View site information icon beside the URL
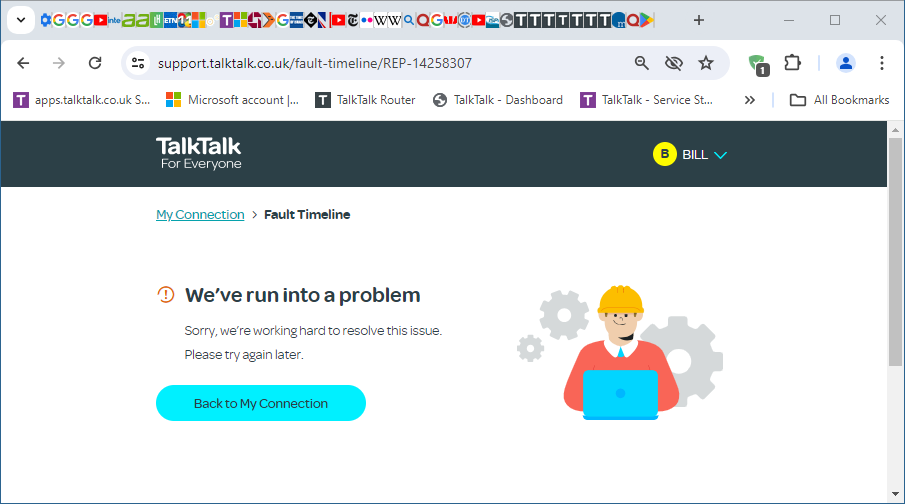 138,63
